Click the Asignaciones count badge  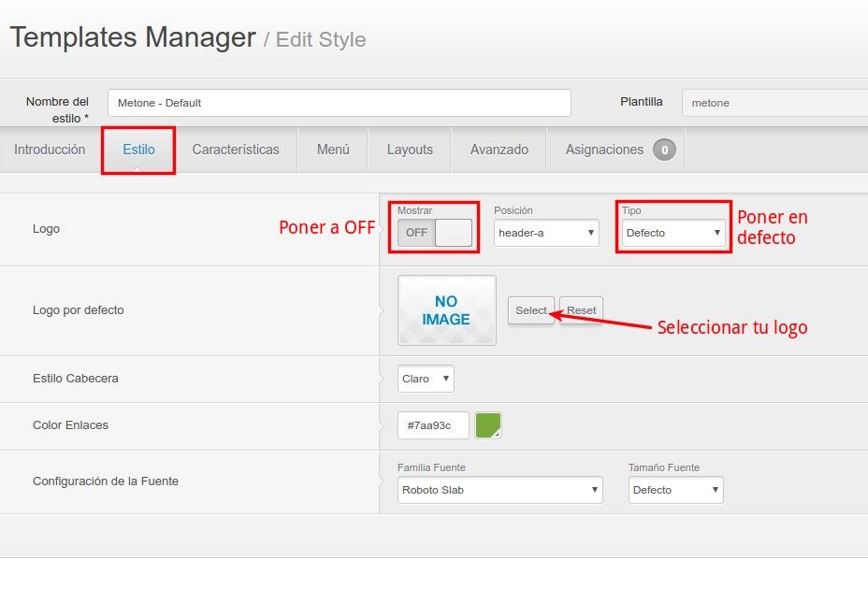point(664,150)
